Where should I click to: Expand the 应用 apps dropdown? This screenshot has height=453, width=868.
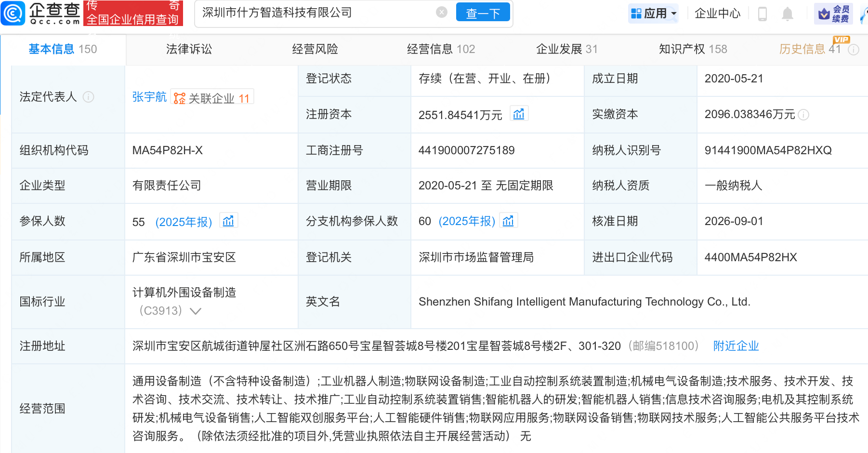[654, 13]
